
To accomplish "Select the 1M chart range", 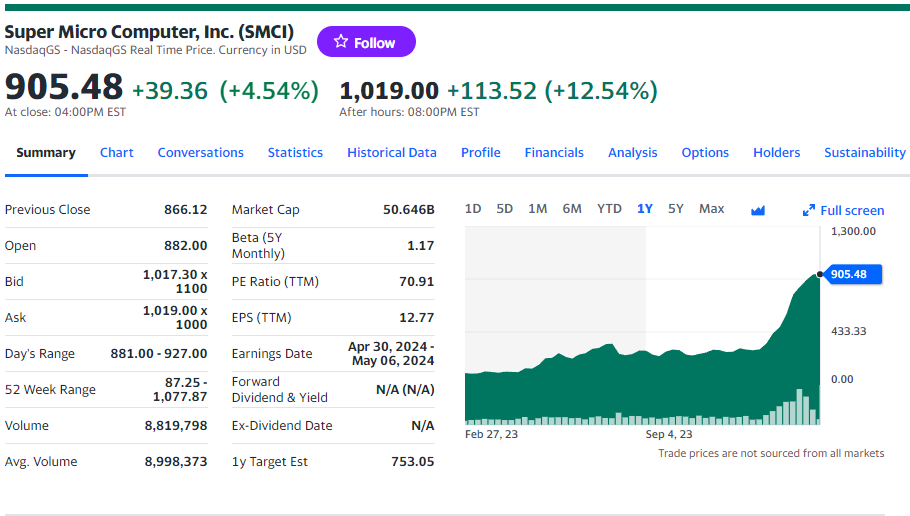I will click(537, 209).
